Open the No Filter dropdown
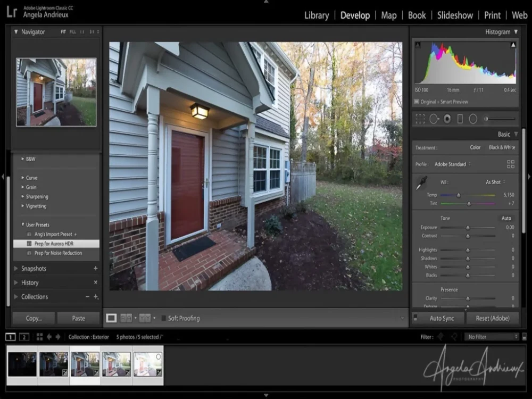This screenshot has height=399, width=532. [x=492, y=337]
